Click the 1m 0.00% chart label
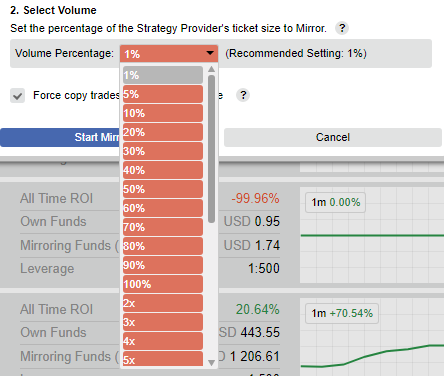 click(336, 202)
